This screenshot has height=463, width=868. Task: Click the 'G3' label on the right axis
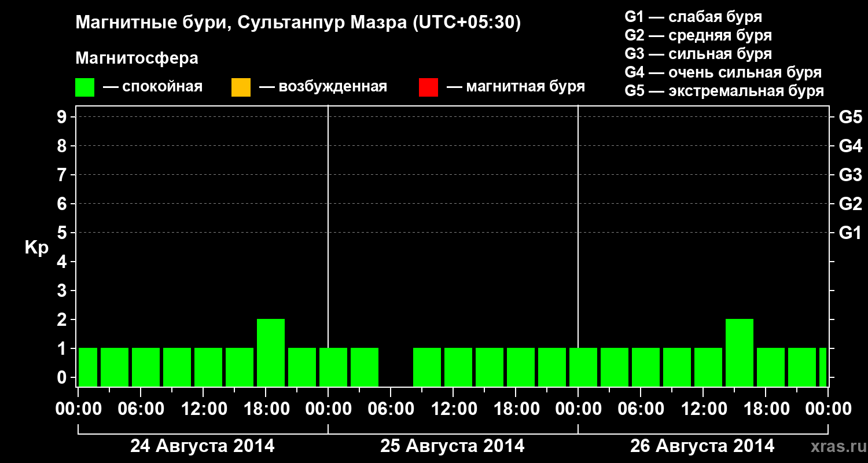pyautogui.click(x=851, y=175)
